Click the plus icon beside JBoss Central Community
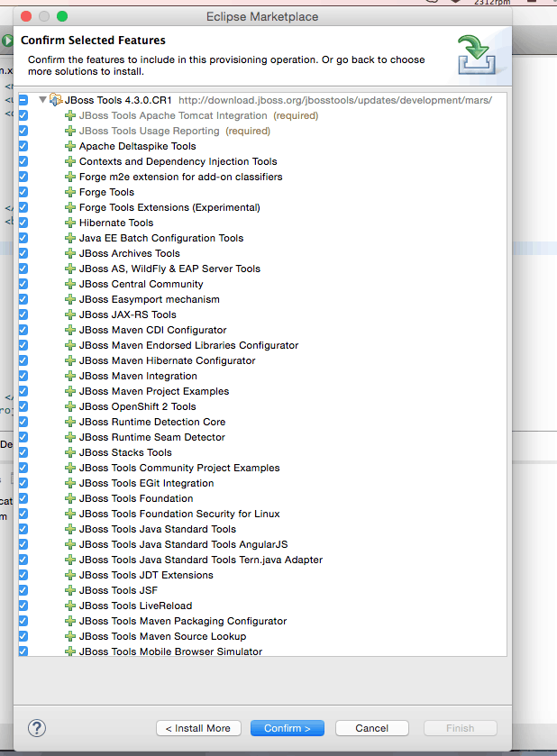Image resolution: width=557 pixels, height=756 pixels. tap(70, 284)
